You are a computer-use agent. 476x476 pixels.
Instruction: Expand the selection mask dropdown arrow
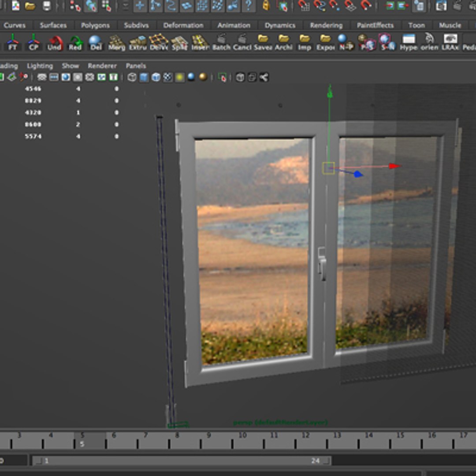pyautogui.click(x=125, y=6)
